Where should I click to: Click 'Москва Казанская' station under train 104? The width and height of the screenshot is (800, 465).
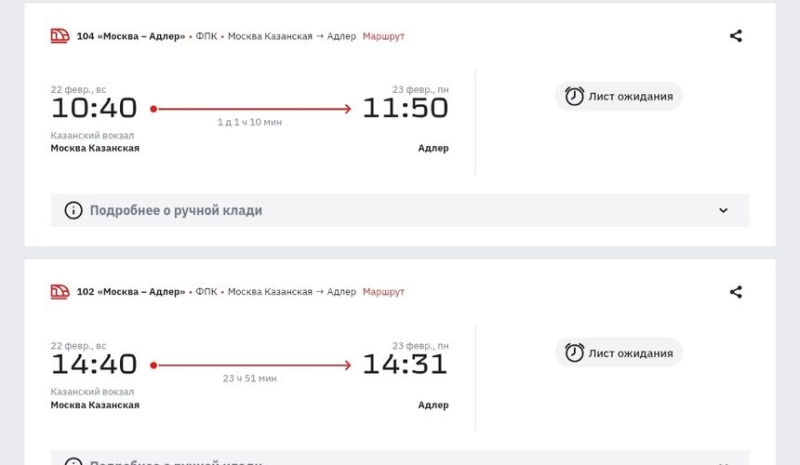[x=95, y=148]
